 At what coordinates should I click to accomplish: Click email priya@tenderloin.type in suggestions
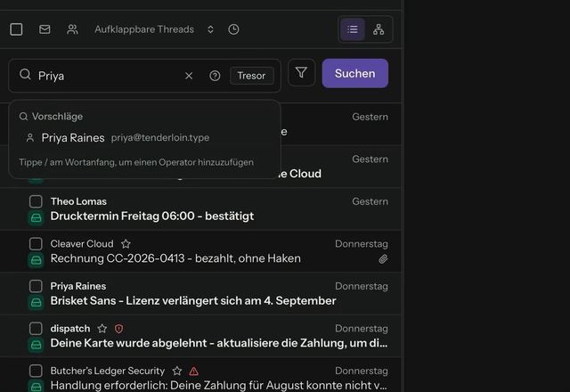coord(160,137)
